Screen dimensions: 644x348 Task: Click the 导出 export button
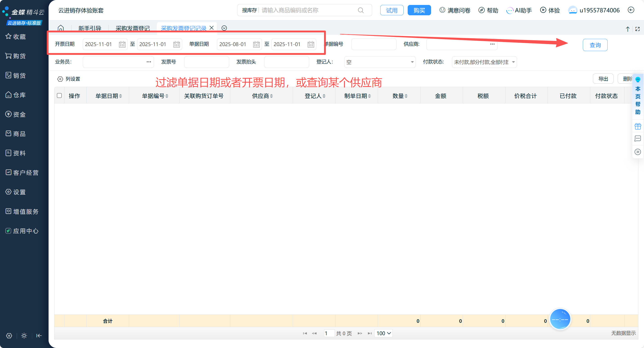pos(603,79)
